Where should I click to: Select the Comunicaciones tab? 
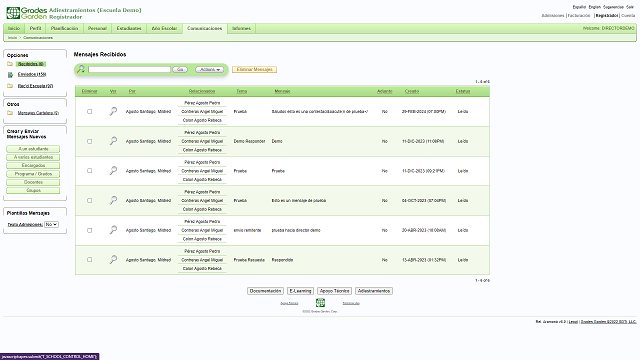click(x=204, y=28)
